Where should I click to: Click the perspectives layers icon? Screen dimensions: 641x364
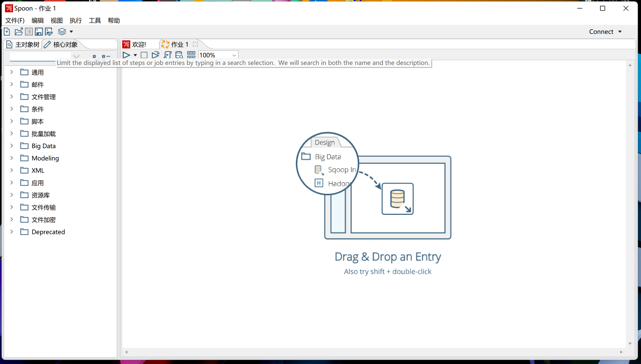click(x=62, y=32)
